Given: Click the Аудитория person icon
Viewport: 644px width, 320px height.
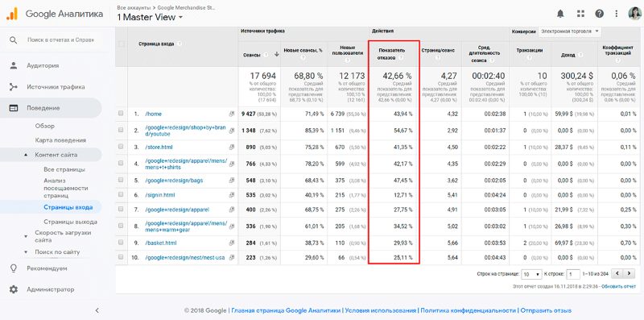Looking at the screenshot, I should pyautogui.click(x=14, y=65).
